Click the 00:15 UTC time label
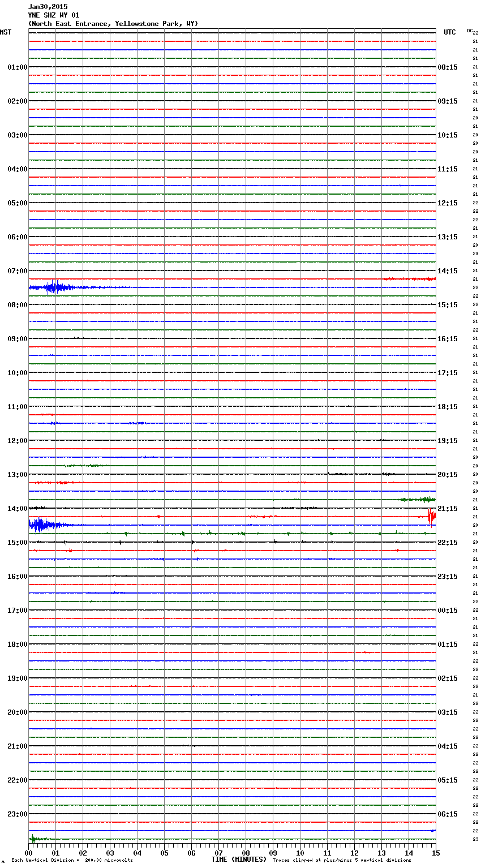 pyautogui.click(x=448, y=611)
